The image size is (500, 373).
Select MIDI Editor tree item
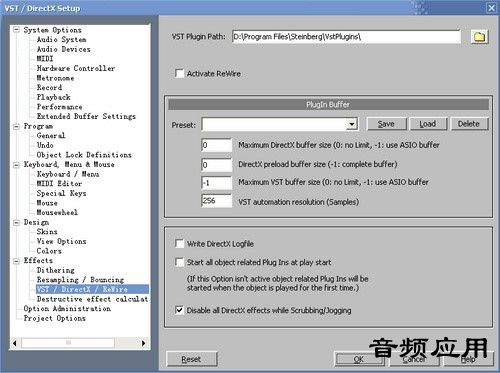click(x=59, y=184)
